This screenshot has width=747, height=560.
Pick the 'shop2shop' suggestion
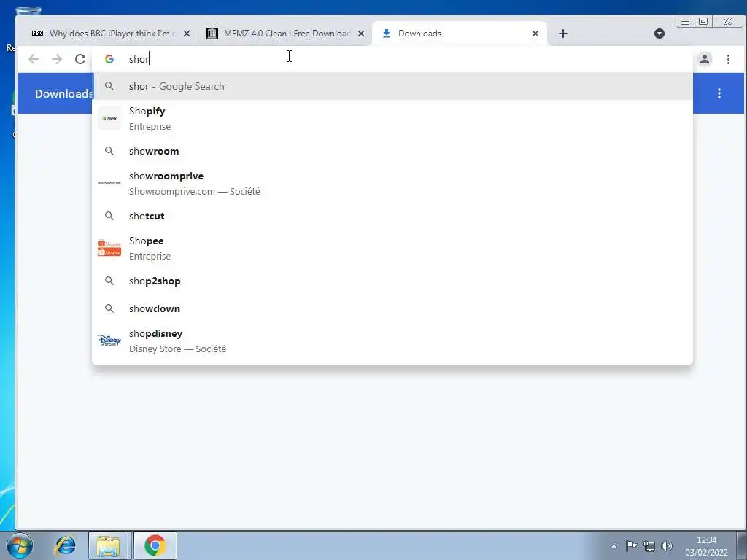point(392,281)
